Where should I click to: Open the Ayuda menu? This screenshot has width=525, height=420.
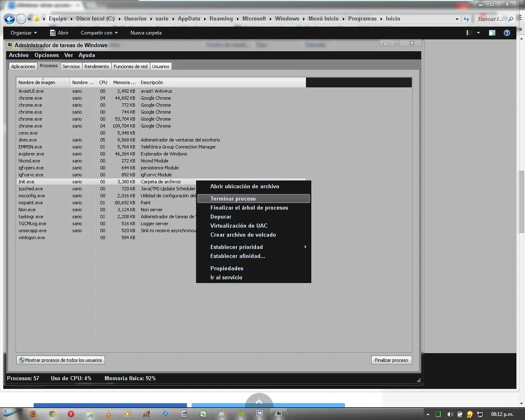tap(87, 55)
